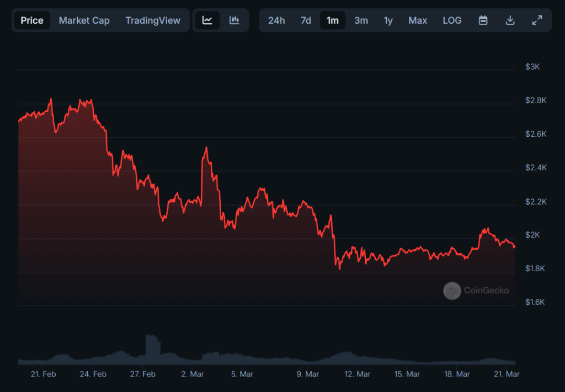
Task: Set time range to 1m
Action: pos(333,20)
